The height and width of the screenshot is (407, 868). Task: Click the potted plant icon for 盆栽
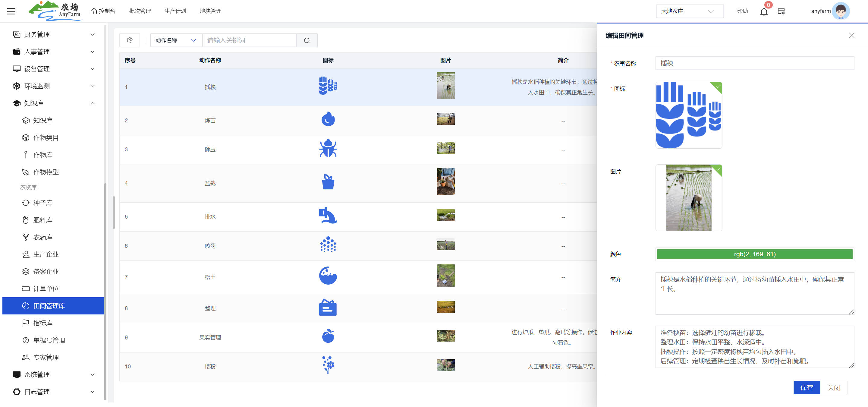click(328, 182)
